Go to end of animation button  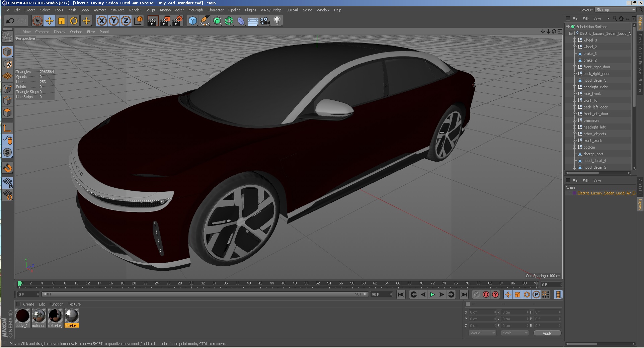pyautogui.click(x=464, y=294)
